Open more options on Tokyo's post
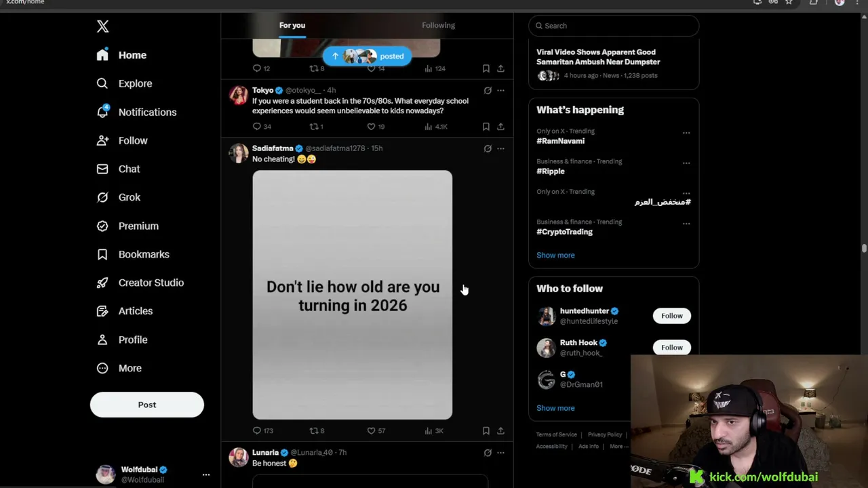The image size is (868, 488). click(500, 90)
